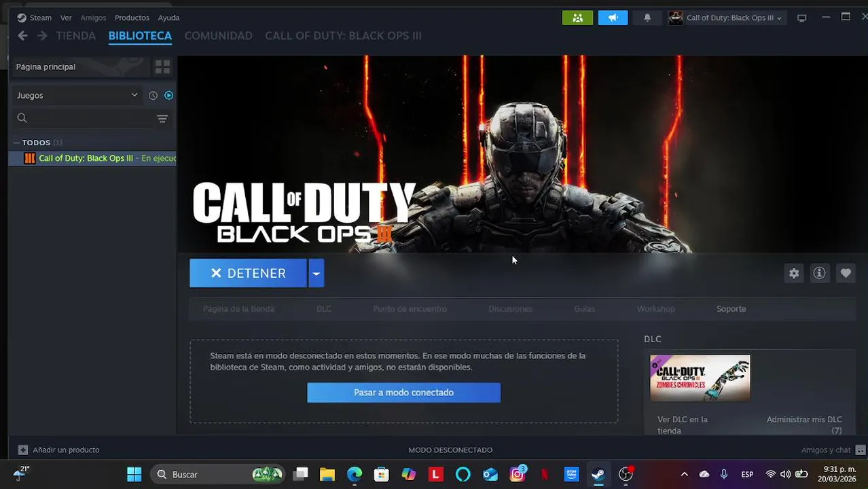The height and width of the screenshot is (489, 868).
Task: Open the Guías tab
Action: point(584,309)
